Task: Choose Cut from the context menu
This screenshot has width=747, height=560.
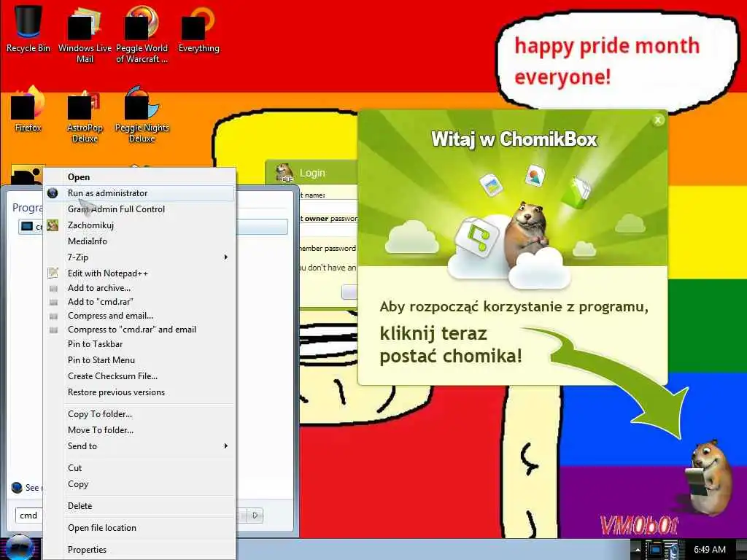Action: [x=139, y=467]
